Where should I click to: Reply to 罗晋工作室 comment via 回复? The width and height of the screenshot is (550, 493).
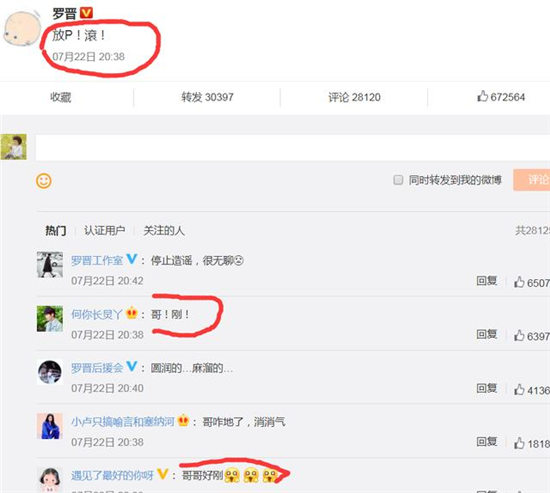[x=487, y=281]
